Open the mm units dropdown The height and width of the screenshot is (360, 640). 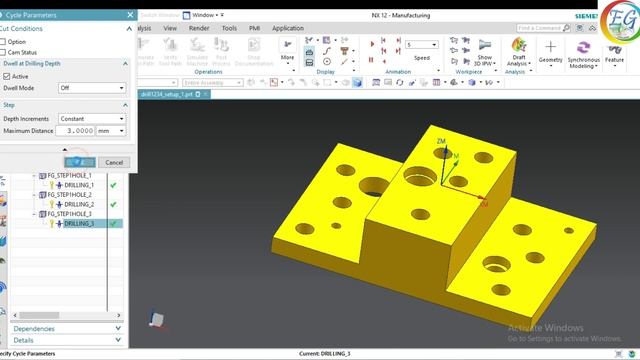pyautogui.click(x=111, y=131)
